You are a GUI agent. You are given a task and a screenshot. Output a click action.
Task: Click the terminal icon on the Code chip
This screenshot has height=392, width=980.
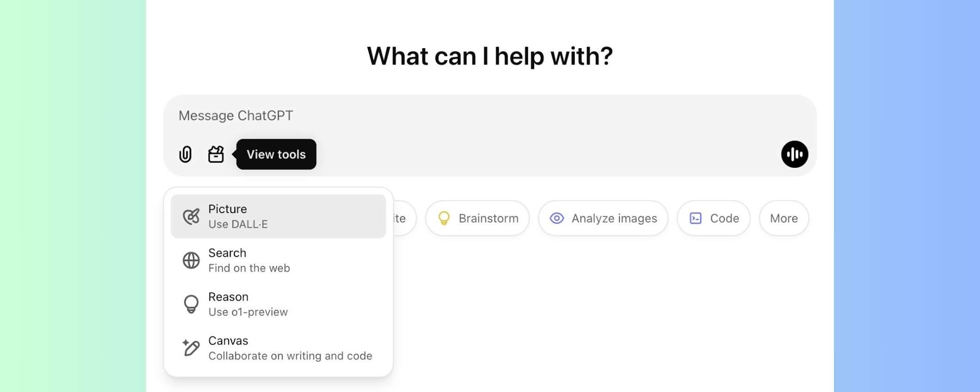[695, 218]
